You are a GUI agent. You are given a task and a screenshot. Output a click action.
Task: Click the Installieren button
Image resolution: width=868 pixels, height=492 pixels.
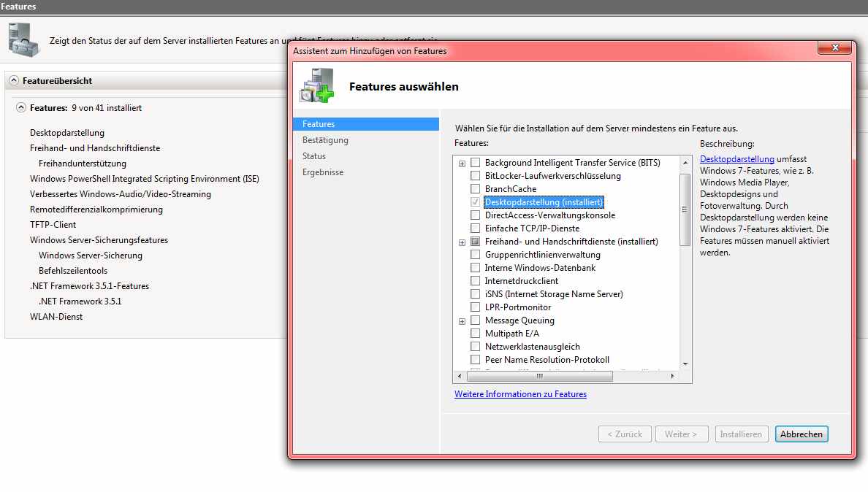pos(741,434)
